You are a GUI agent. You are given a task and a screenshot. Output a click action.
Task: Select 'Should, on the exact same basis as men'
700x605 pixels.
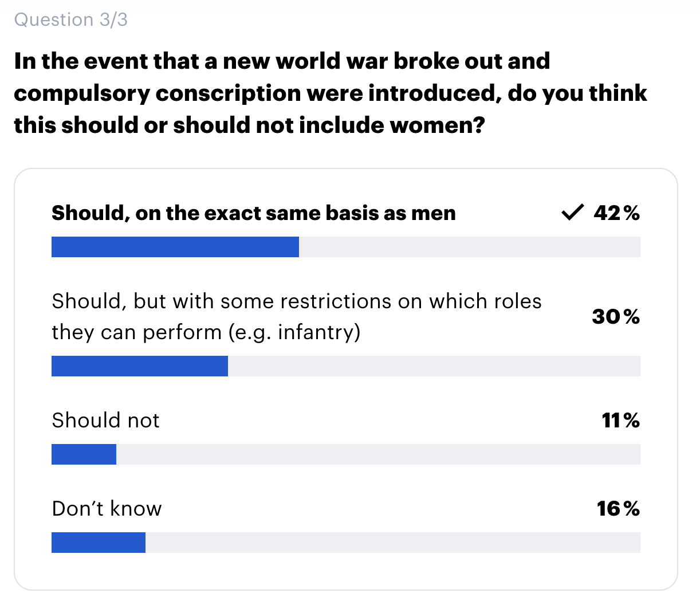(254, 213)
